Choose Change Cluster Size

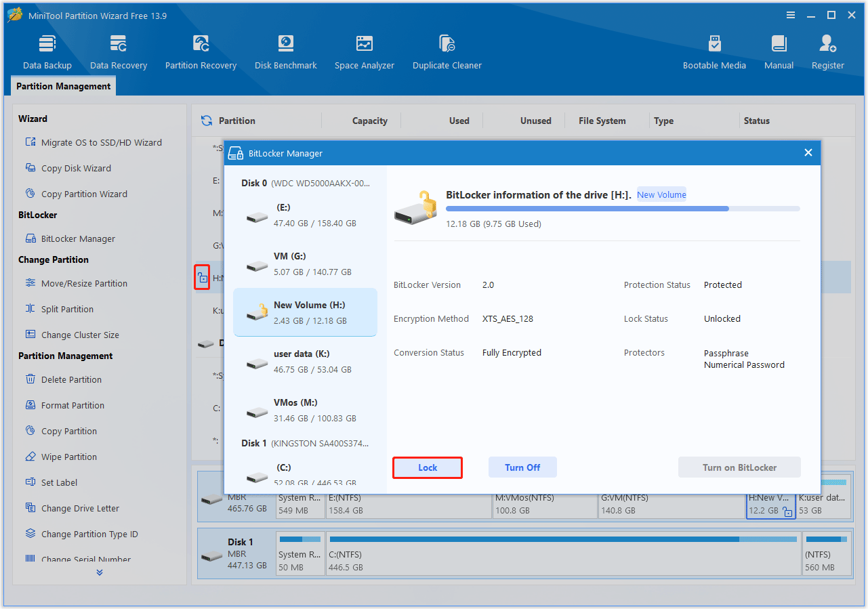(72, 335)
